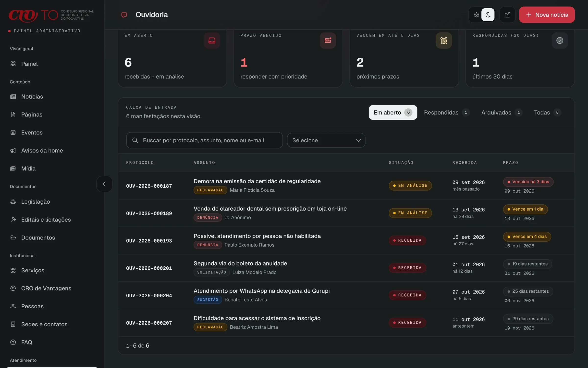
Task: Click Respondidas (30 dias) card
Action: [x=520, y=58]
